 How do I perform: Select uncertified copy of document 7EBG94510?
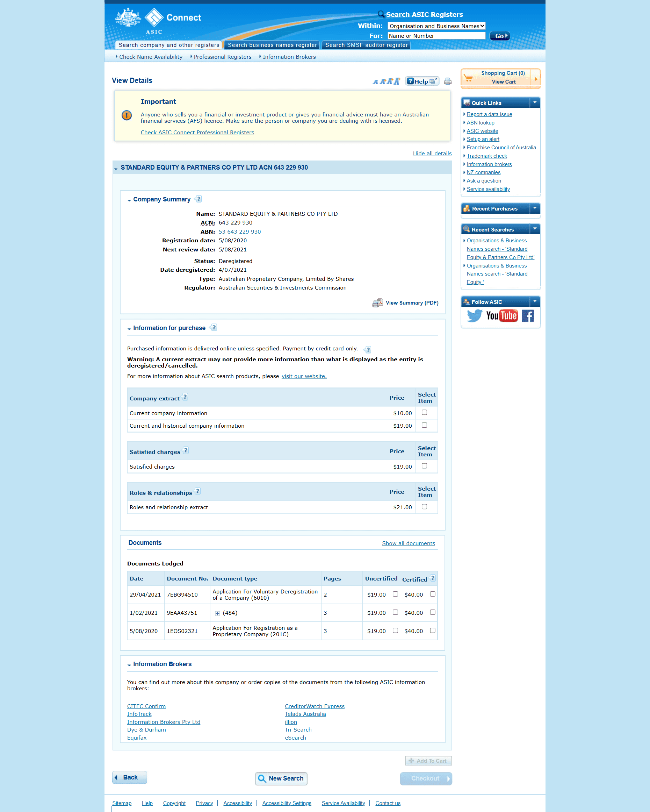point(395,594)
